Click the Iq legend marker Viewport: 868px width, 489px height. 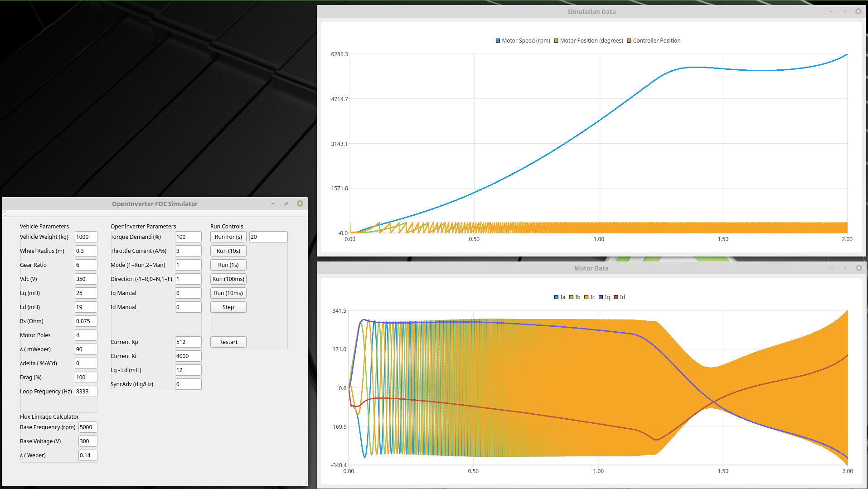(601, 297)
